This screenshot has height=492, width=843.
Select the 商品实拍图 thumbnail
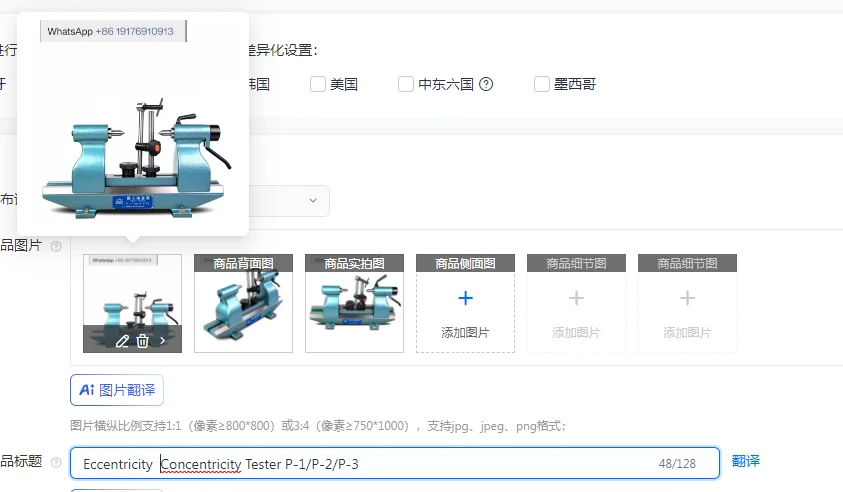pyautogui.click(x=354, y=303)
